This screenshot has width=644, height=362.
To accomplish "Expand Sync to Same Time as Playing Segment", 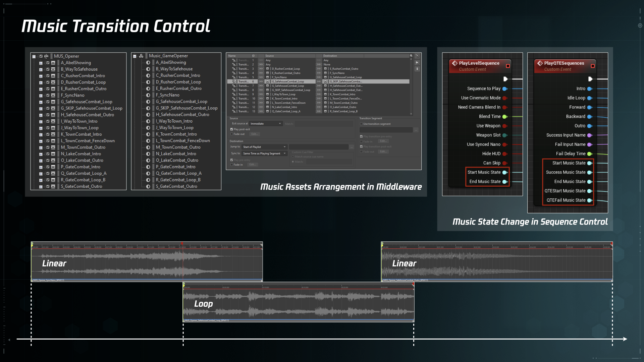I will coord(287,154).
